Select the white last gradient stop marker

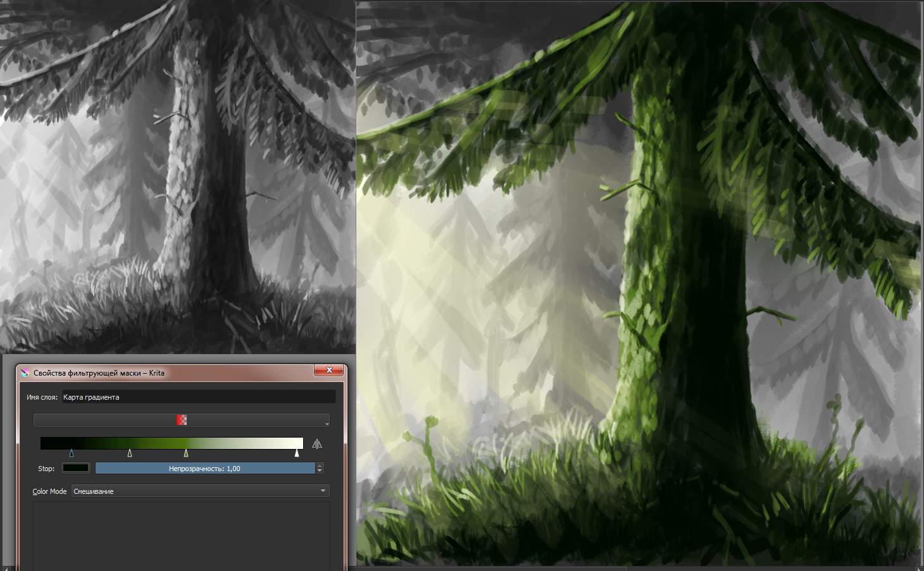click(x=297, y=453)
